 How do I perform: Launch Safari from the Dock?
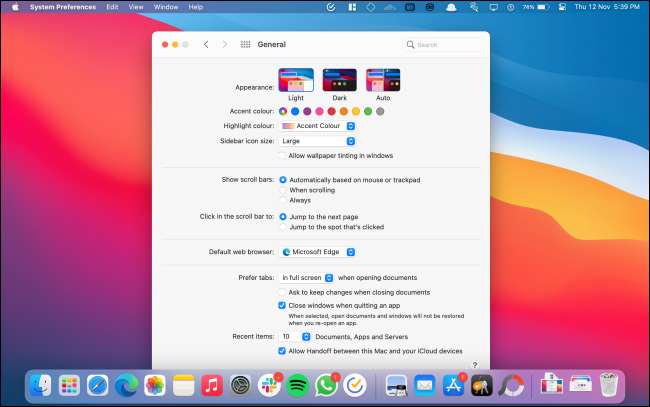pos(98,385)
